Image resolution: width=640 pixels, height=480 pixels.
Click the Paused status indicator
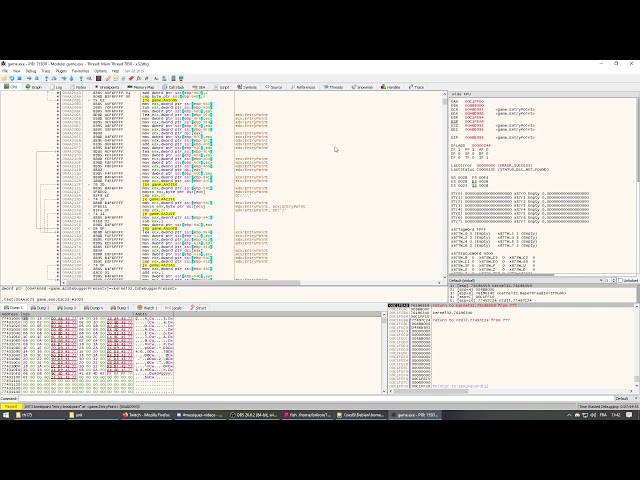pyautogui.click(x=11, y=406)
